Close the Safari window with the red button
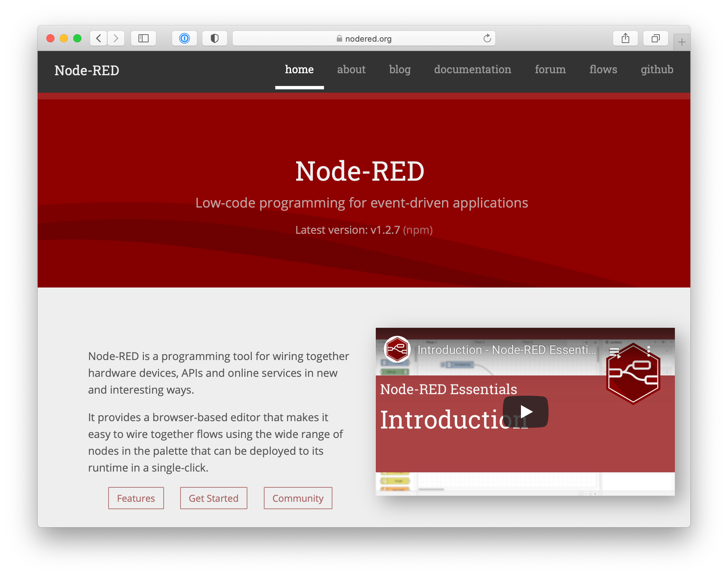 (x=50, y=39)
